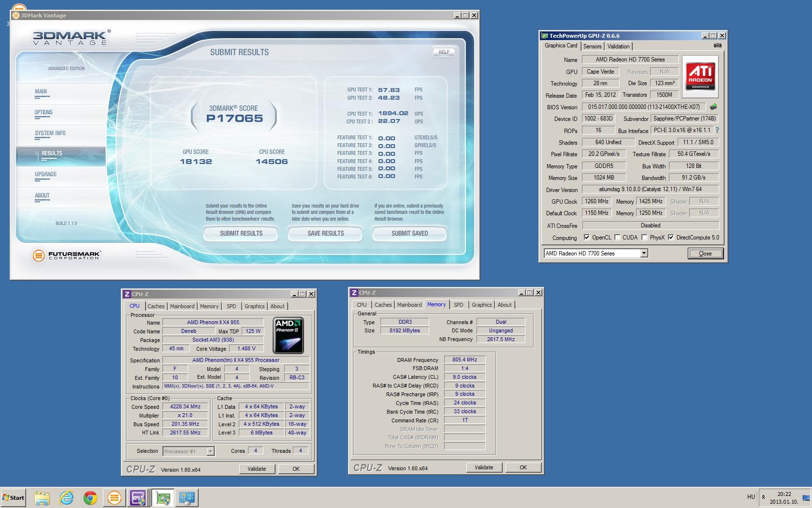Open Windows Explorer from the taskbar
The image size is (812, 508).
pyautogui.click(x=42, y=497)
